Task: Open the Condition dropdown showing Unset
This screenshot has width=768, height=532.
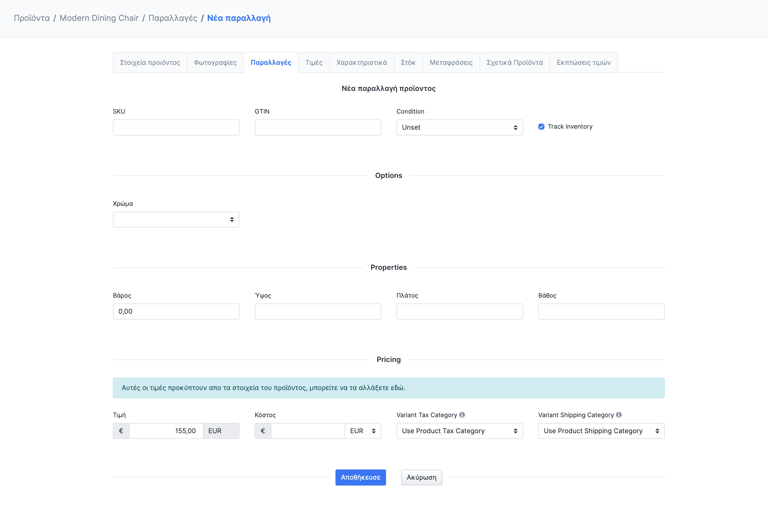Action: click(x=459, y=127)
